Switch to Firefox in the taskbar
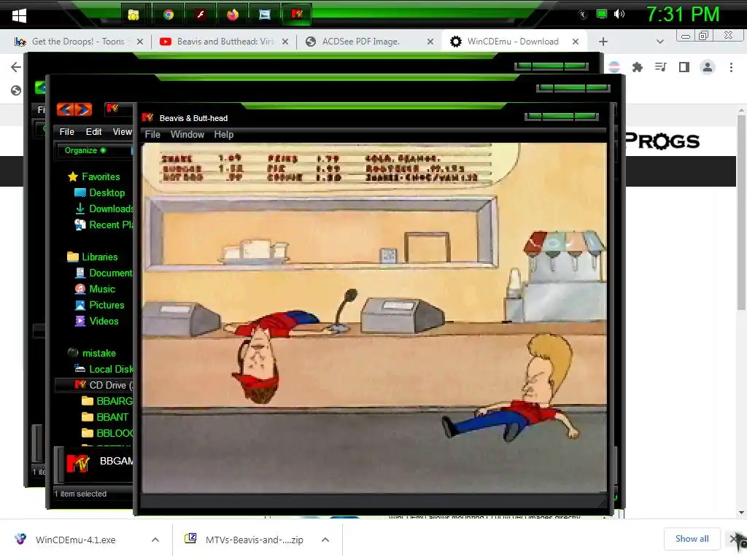 coord(233,15)
